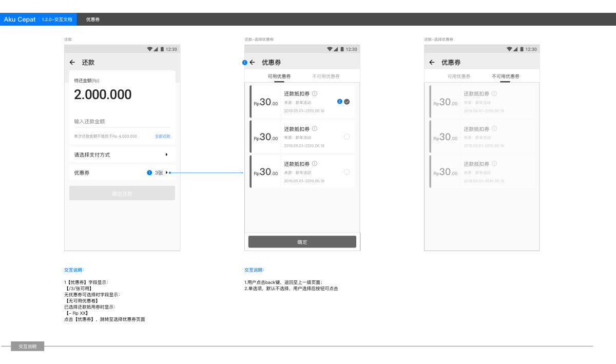Click the 全部还款 repay-all link
This screenshot has width=616, height=364.
coord(163,136)
